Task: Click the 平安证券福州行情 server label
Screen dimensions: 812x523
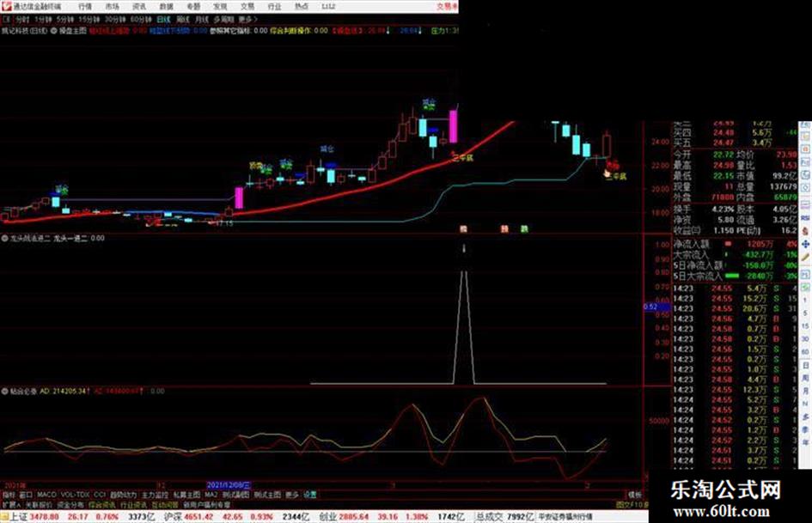Action: 565,517
